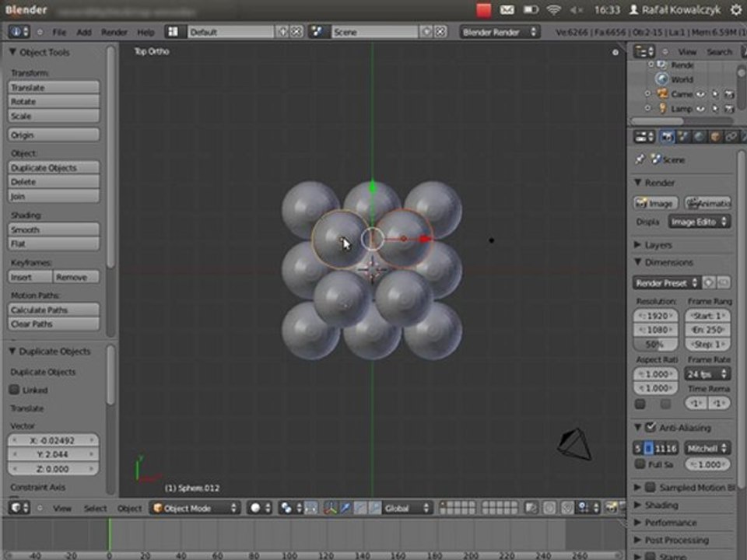Enable the Full Sample checkbox
This screenshot has height=560, width=747.
(640, 464)
